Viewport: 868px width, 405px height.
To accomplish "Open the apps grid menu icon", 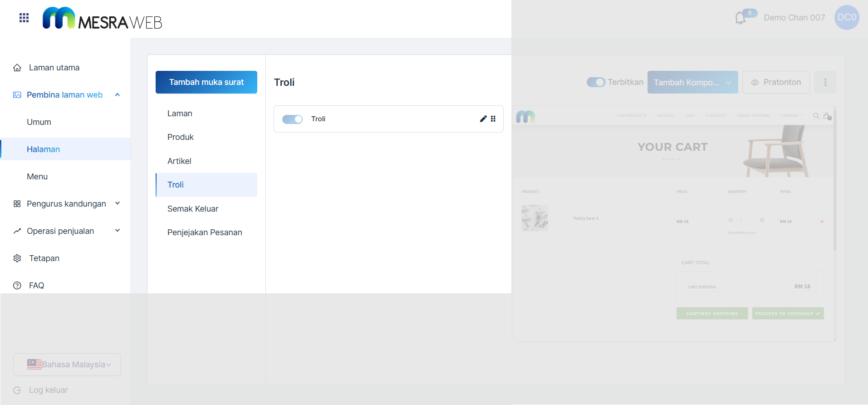I will click(x=24, y=18).
